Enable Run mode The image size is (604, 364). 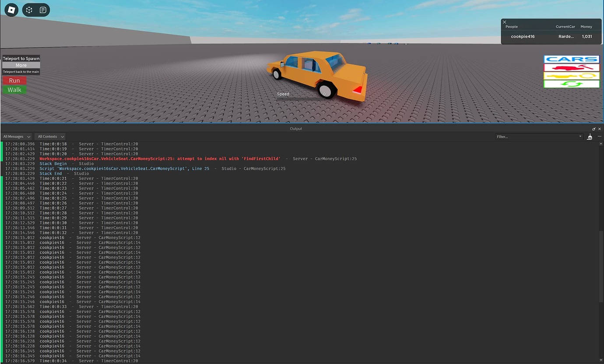[14, 80]
